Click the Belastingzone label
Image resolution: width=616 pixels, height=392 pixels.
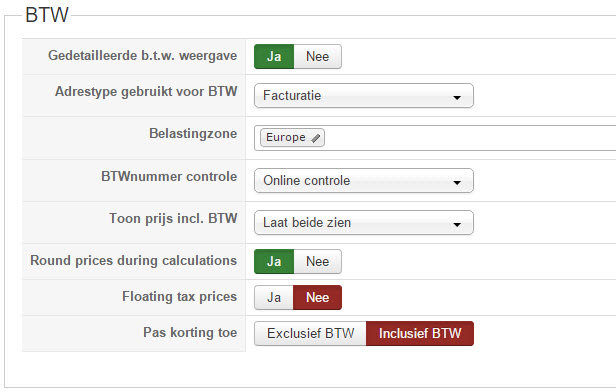click(x=193, y=134)
